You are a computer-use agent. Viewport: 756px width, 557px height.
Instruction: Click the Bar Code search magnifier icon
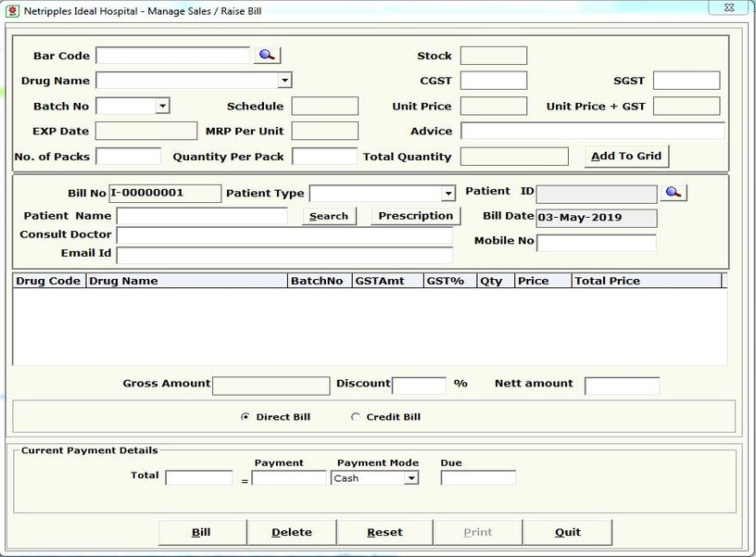[267, 55]
